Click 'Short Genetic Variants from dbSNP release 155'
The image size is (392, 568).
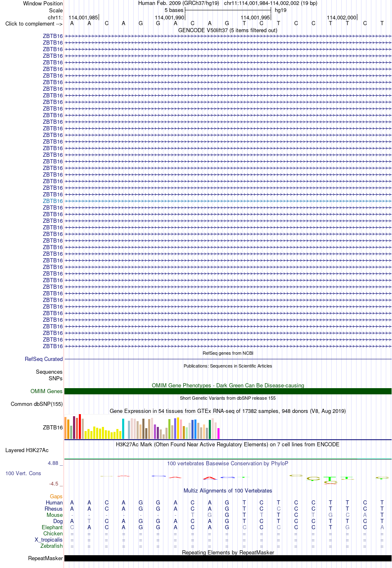228,398
